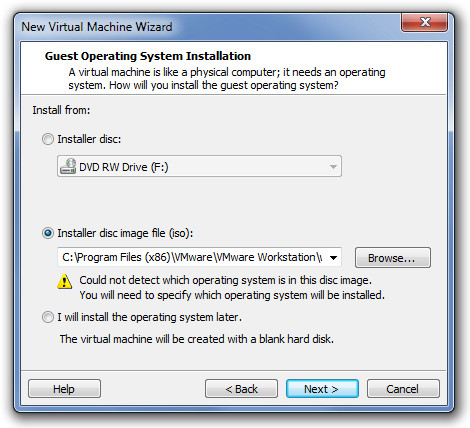Expand the DVD RW Drive dropdown arrow
The image size is (470, 428).
coord(333,167)
